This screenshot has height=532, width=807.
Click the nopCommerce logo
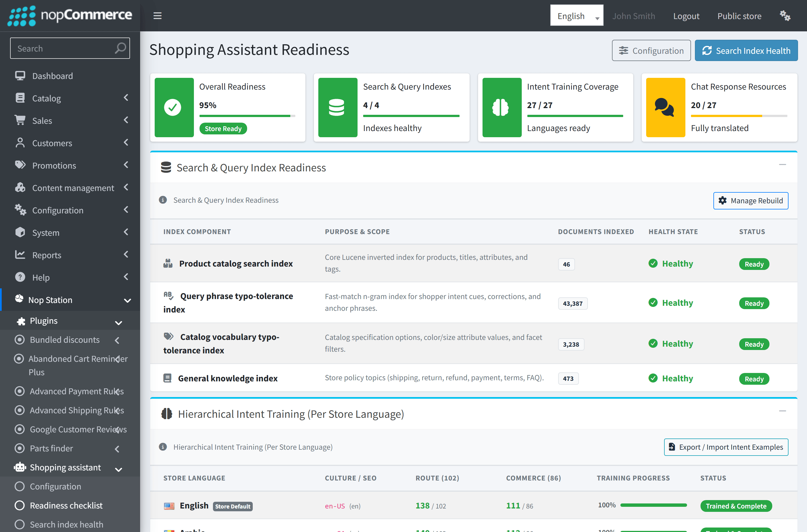(70, 15)
